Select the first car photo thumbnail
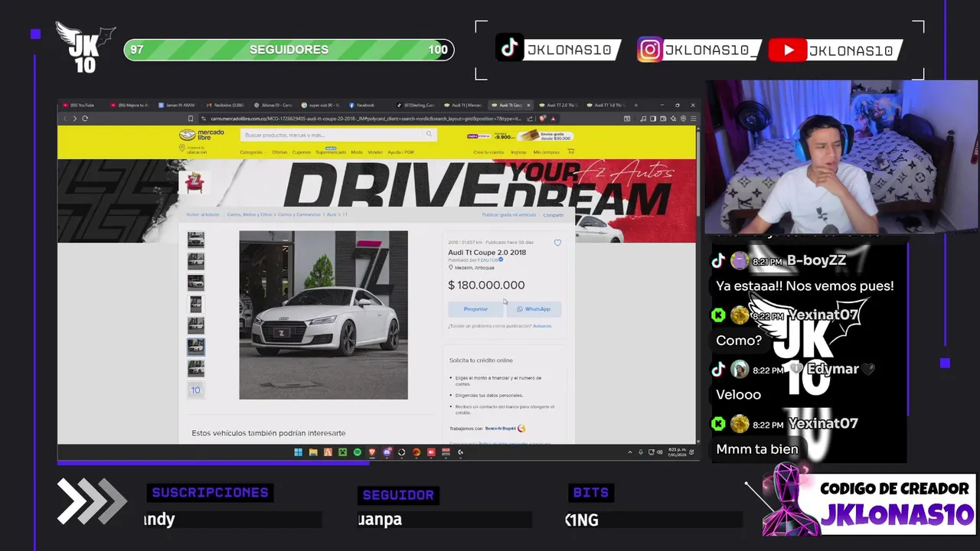This screenshot has width=980, height=551. pyautogui.click(x=196, y=240)
